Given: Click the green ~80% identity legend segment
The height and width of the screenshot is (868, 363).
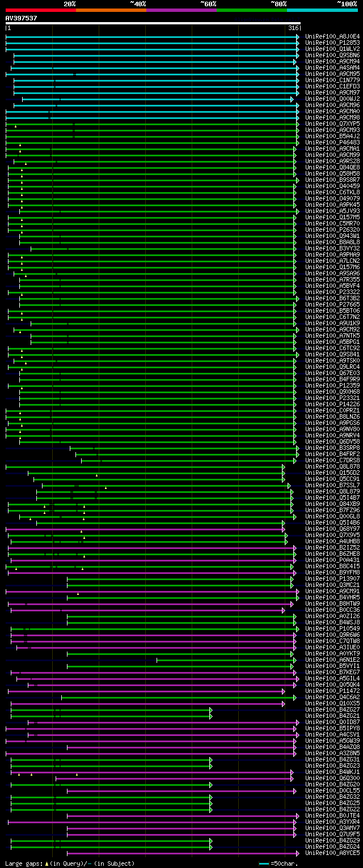Looking at the screenshot, I should 252,10.
